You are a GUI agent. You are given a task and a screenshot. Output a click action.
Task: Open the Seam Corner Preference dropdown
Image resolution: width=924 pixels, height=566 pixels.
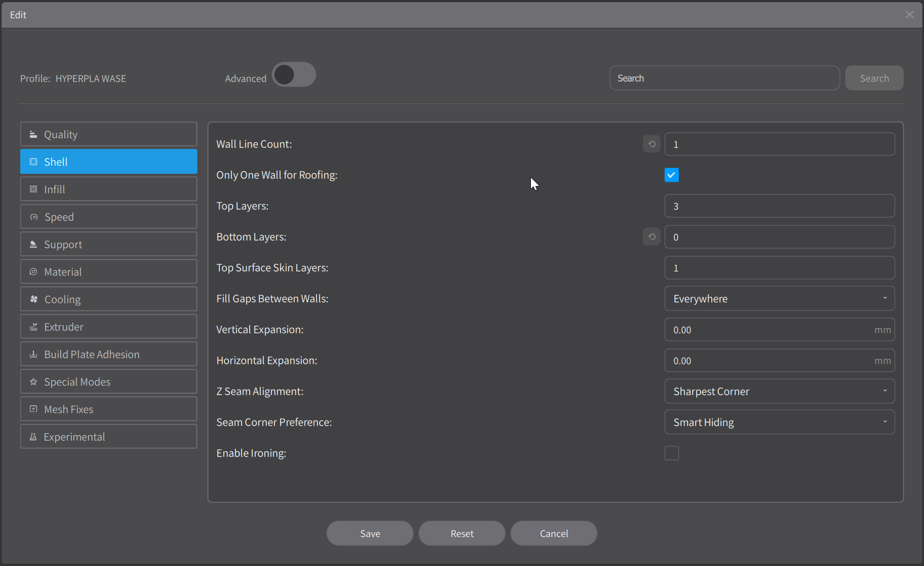[x=779, y=422]
